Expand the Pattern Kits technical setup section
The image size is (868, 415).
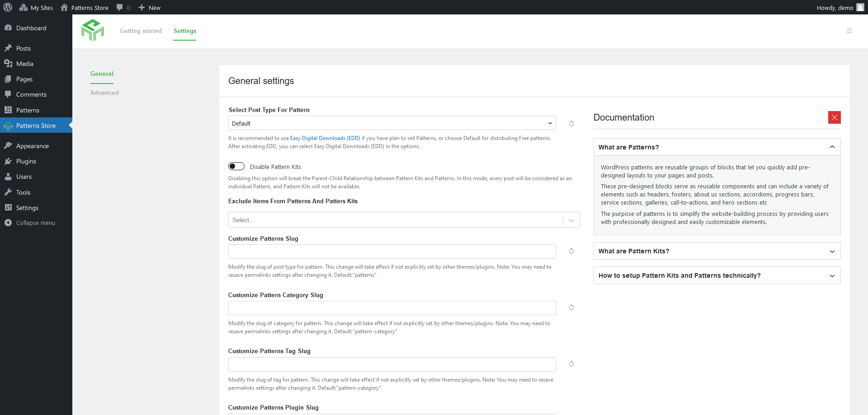[x=717, y=275]
